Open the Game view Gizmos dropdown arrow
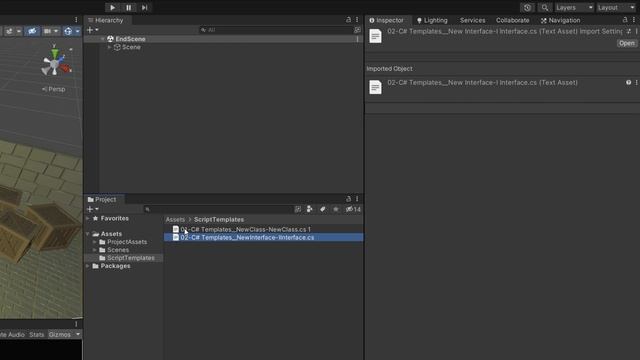 [78, 334]
